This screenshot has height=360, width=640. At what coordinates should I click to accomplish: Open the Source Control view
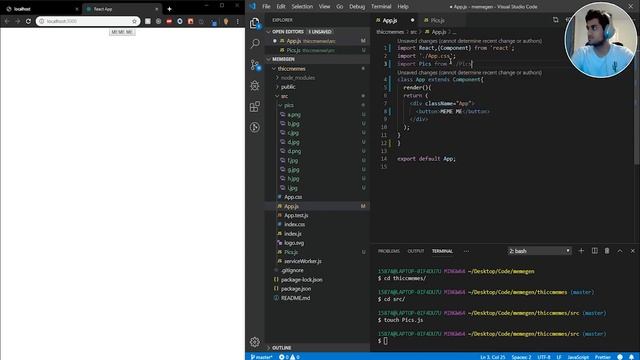point(255,65)
